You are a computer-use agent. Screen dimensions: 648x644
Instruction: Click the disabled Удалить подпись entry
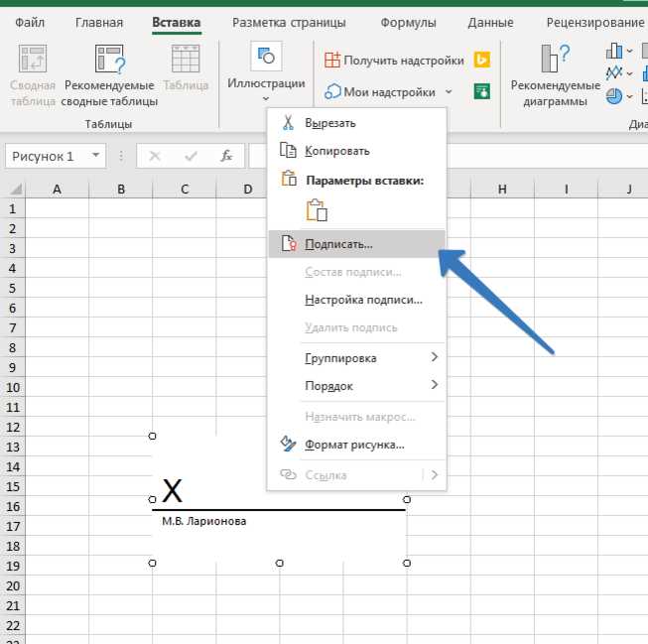click(x=356, y=327)
